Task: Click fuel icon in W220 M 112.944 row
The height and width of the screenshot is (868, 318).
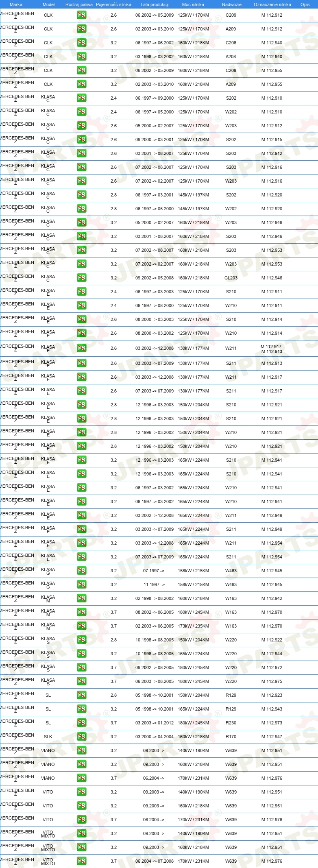Action: coord(81,654)
